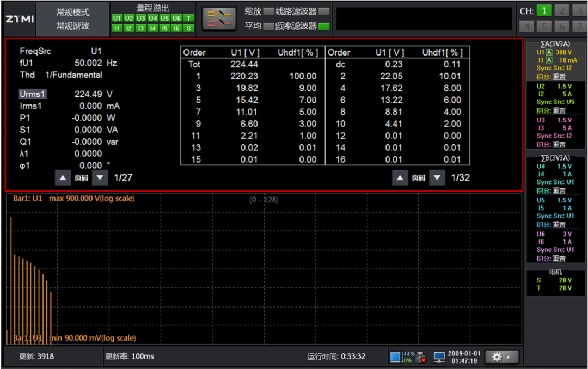The width and height of the screenshot is (588, 369).
Task: Click the storage usage indicator icon
Action: coord(396,357)
